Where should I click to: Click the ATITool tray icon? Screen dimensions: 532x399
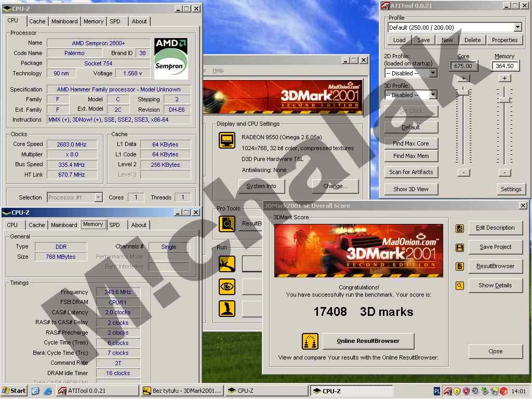tap(447, 391)
